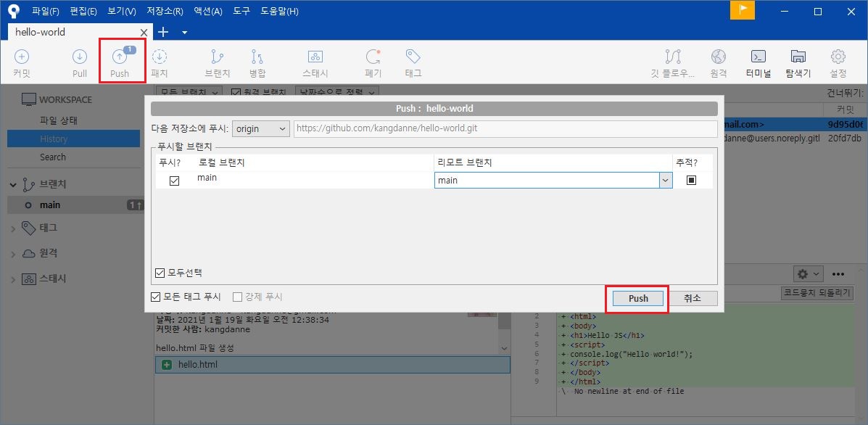Image resolution: width=868 pixels, height=425 pixels.
Task: Click the Pull toolbar icon
Action: pyautogui.click(x=80, y=62)
